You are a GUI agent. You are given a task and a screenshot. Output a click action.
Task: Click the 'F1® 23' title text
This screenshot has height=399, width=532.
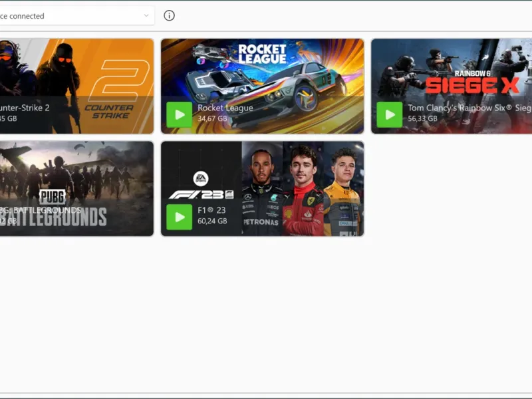coord(211,210)
